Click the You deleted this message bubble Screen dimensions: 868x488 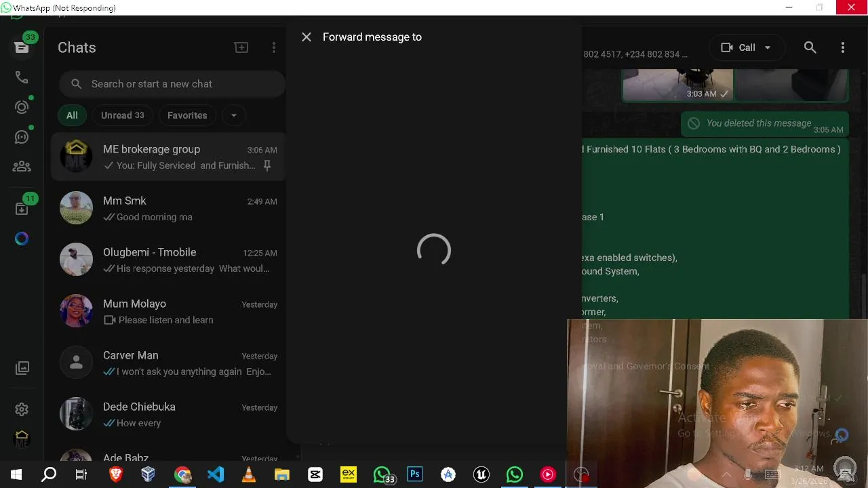pyautogui.click(x=765, y=123)
